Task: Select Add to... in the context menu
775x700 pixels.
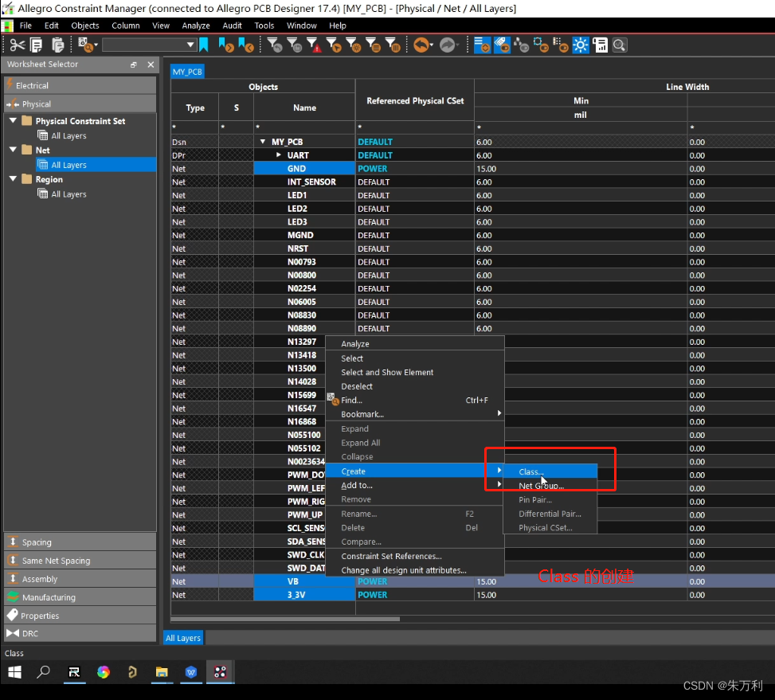Action: pyautogui.click(x=415, y=485)
